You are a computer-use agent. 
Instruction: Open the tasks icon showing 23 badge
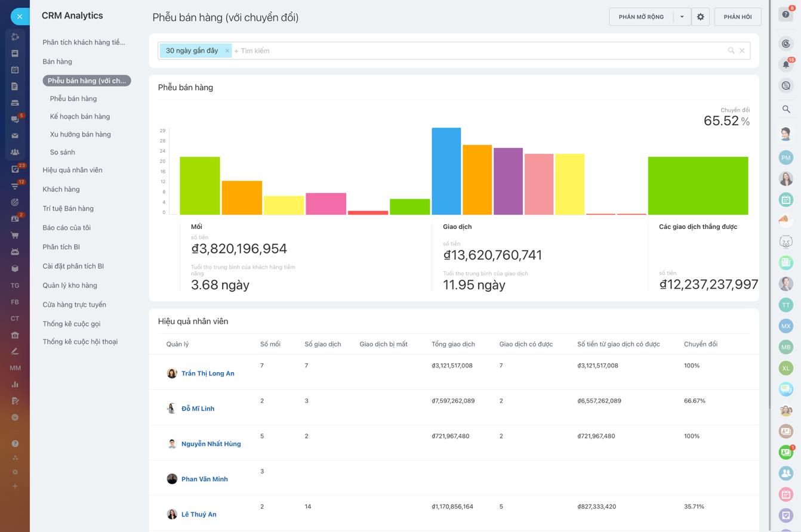(x=15, y=169)
